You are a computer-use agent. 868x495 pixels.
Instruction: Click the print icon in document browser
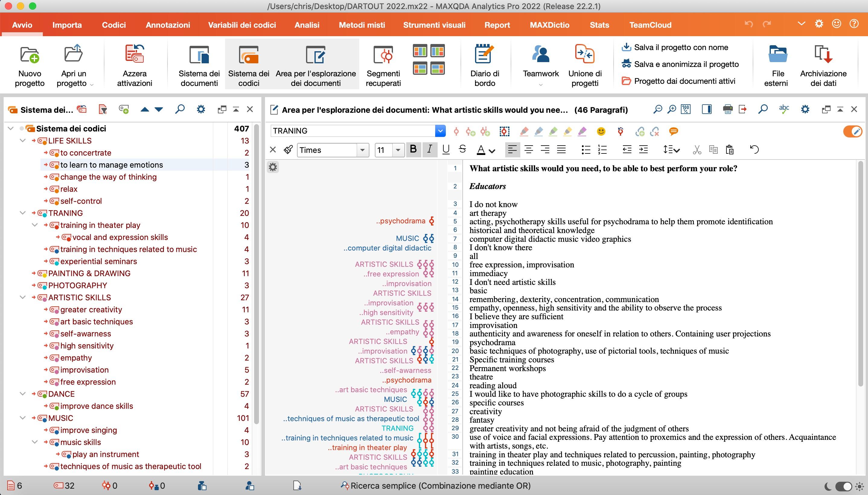(x=727, y=109)
